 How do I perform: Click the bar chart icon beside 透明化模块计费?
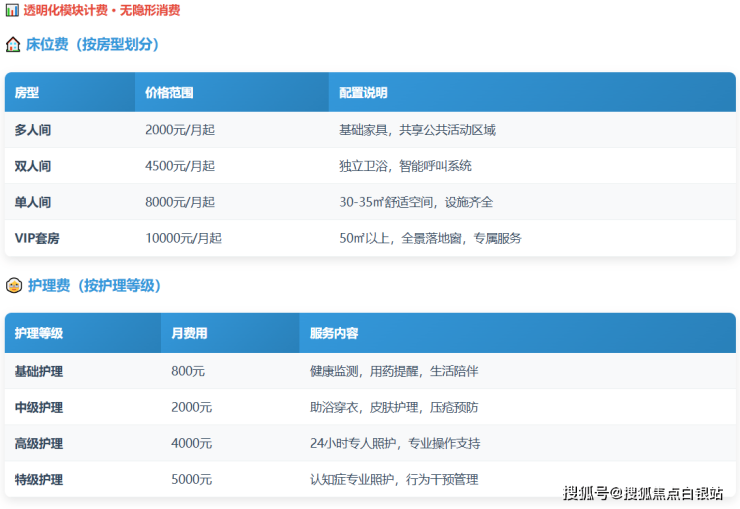(12, 11)
